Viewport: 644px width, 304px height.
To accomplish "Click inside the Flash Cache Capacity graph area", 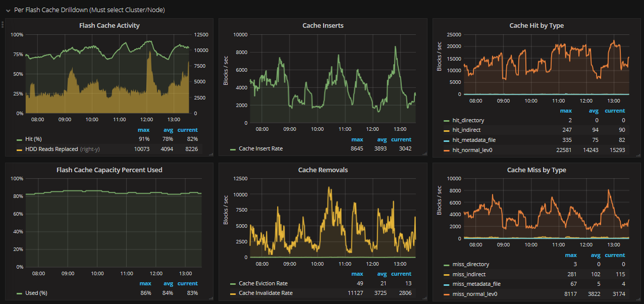I will click(x=114, y=227).
